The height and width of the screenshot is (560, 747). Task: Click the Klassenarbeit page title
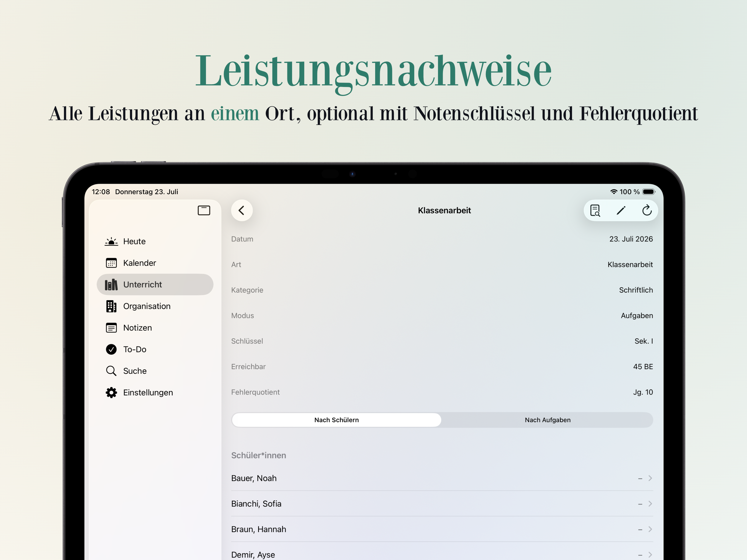[444, 211]
